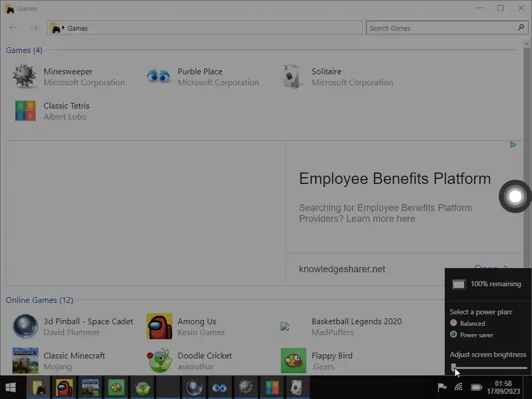The width and height of the screenshot is (532, 399).
Task: Open Action Center flag tray icon
Action: click(442, 387)
